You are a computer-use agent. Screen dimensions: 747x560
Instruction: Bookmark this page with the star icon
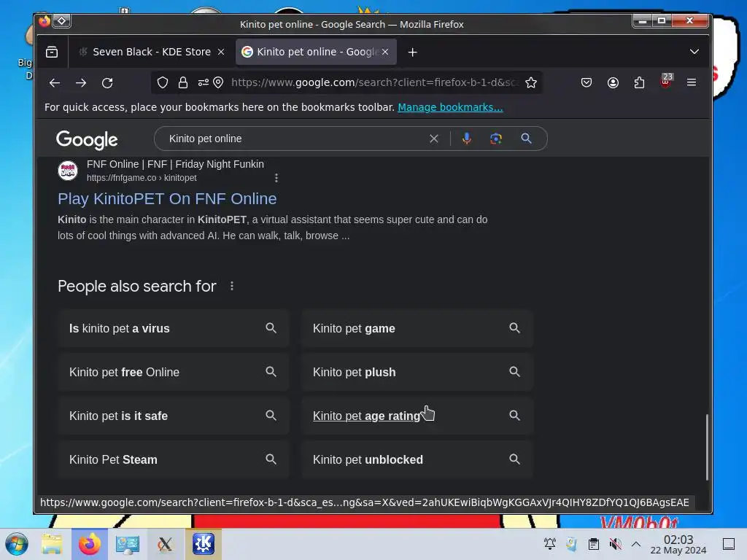tap(531, 83)
